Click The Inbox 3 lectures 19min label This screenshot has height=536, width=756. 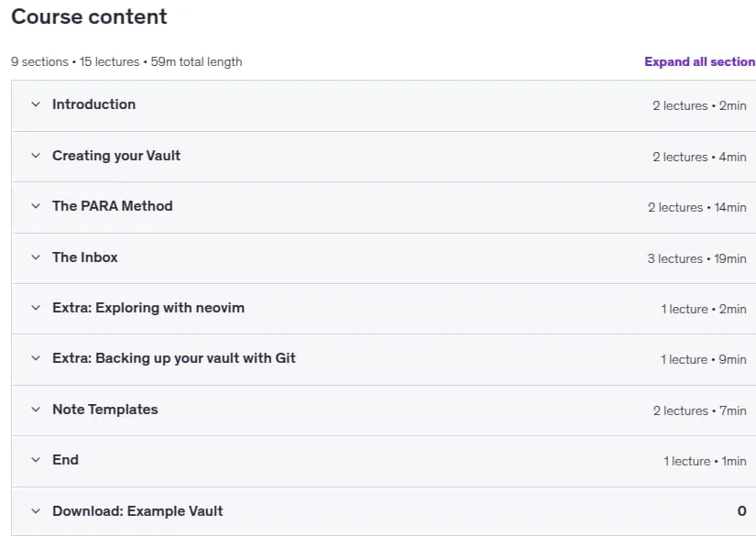[696, 259]
